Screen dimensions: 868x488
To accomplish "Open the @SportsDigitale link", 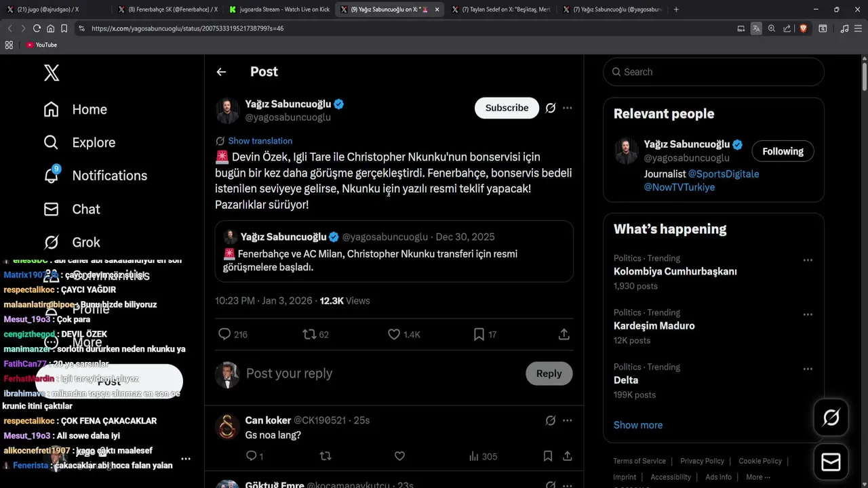I will pyautogui.click(x=724, y=174).
